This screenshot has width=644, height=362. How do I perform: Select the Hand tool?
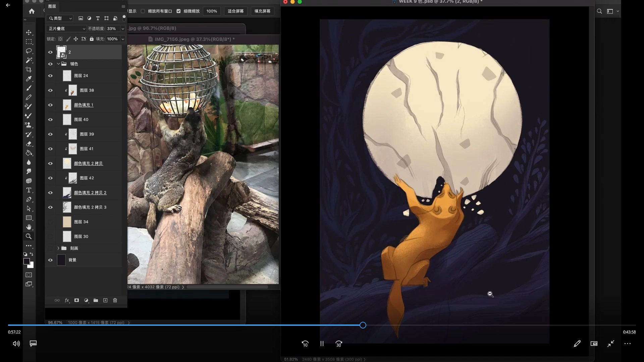tap(29, 227)
